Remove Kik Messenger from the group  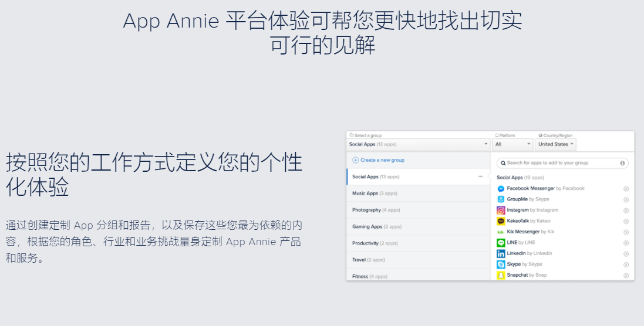click(x=626, y=232)
